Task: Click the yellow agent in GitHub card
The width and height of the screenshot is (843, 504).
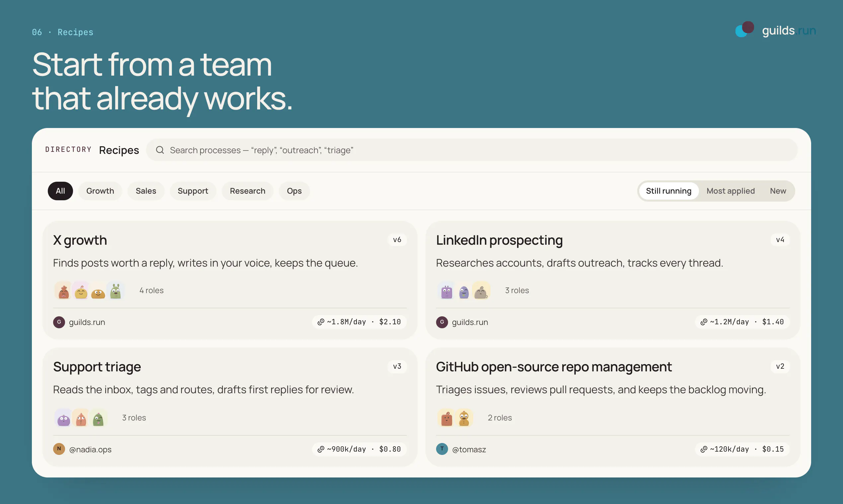Action: coord(464,418)
